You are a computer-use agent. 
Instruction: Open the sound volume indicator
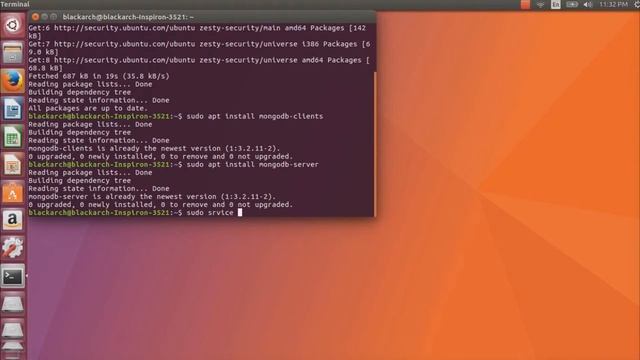(x=588, y=4)
